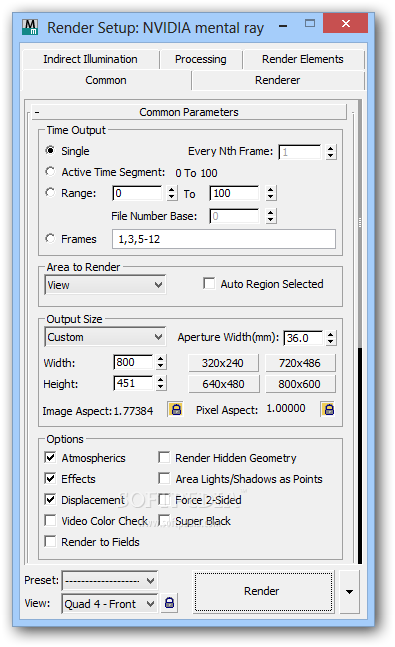Screen dimensions: 395x647
Task: Close the Render Setup window
Action: tap(345, 23)
